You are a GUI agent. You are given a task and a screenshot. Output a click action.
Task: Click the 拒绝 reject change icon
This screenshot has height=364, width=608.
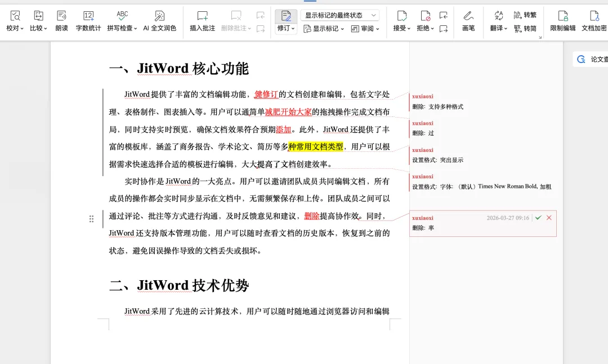(x=426, y=16)
